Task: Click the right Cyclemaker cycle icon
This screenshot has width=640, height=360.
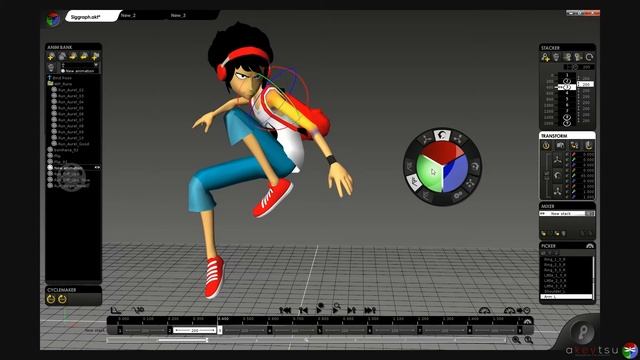Action: pos(62,299)
